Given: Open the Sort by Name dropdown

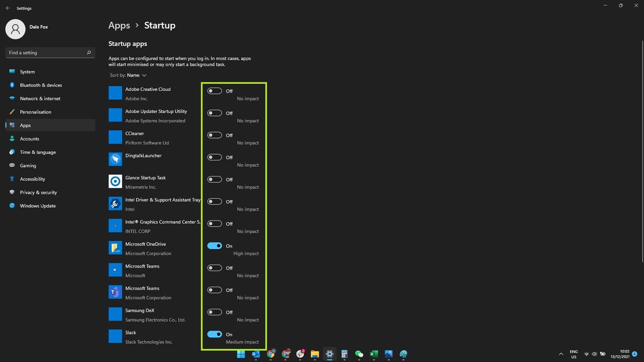Looking at the screenshot, I should (x=129, y=75).
